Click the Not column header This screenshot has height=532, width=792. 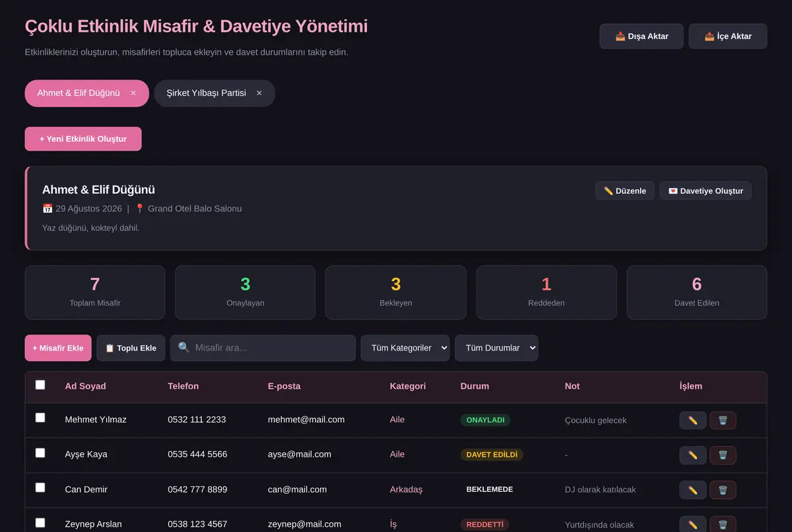tap(572, 386)
